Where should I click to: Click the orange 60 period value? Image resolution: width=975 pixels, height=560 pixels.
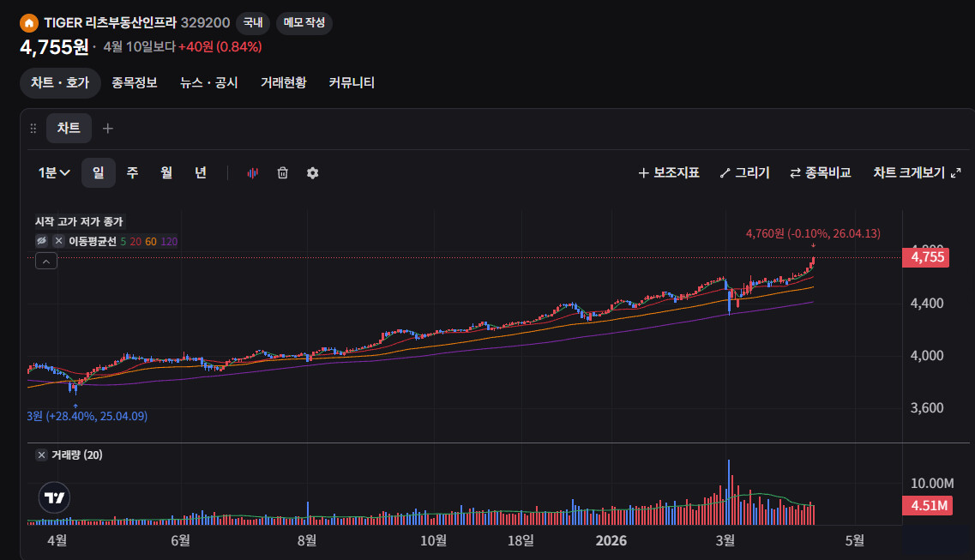pyautogui.click(x=150, y=241)
